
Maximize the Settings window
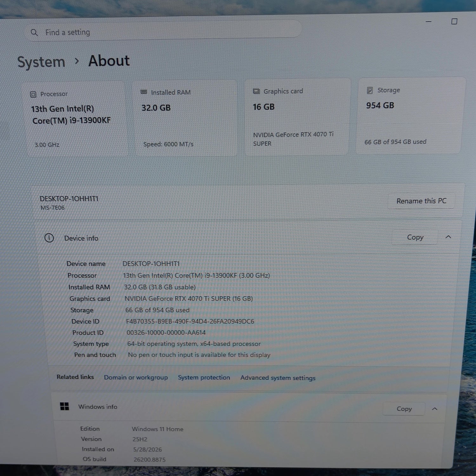[454, 21]
